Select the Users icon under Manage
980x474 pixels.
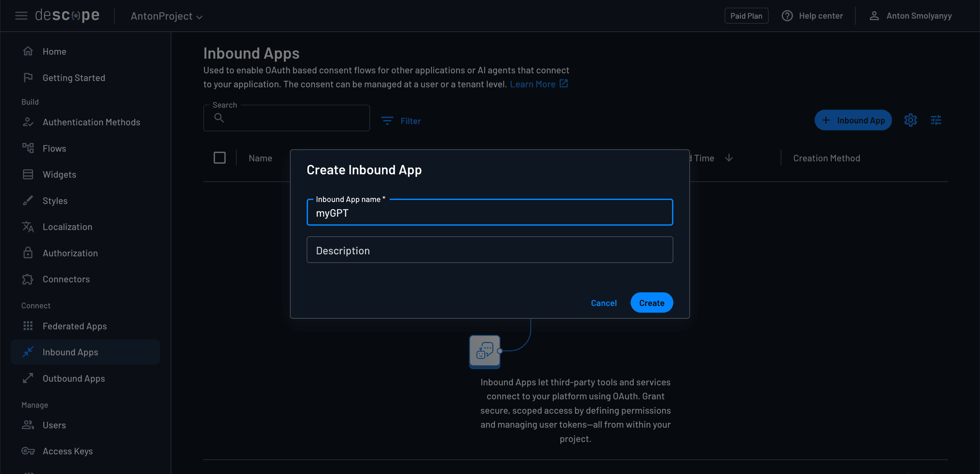coord(28,425)
